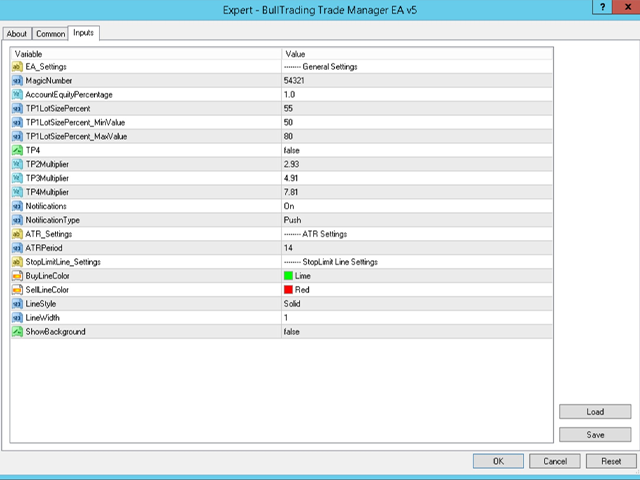
Task: Click the Variable column header
Action: pyautogui.click(x=146, y=54)
